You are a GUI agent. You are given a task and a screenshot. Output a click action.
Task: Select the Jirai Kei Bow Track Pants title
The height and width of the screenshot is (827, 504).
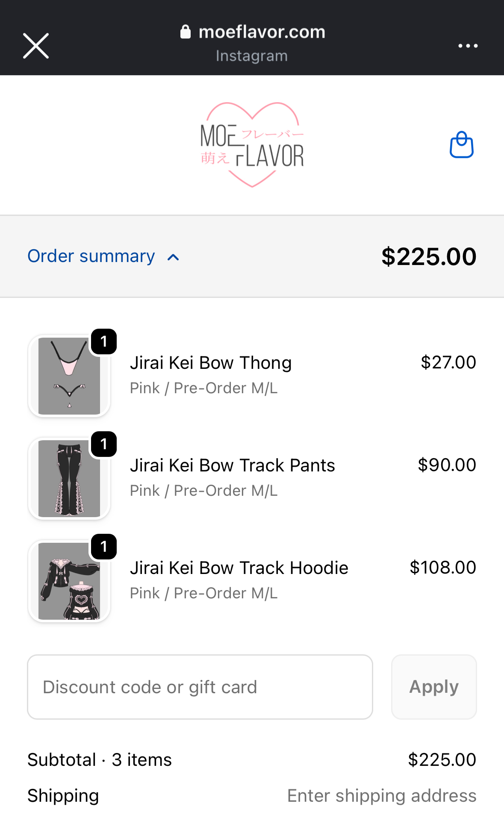click(233, 465)
